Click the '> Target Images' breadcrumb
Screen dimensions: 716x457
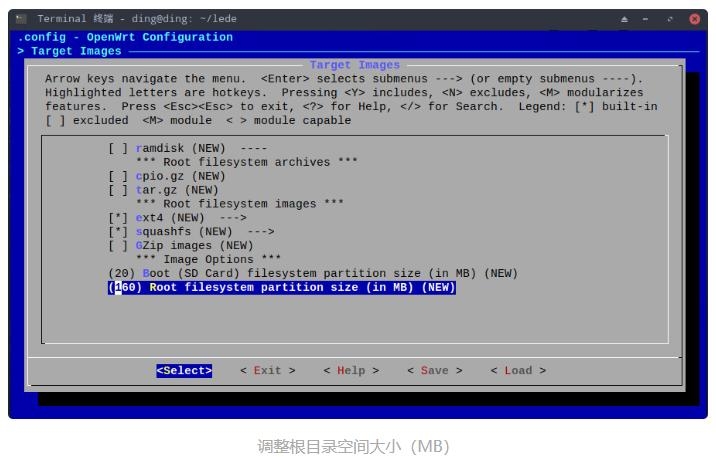[69, 51]
